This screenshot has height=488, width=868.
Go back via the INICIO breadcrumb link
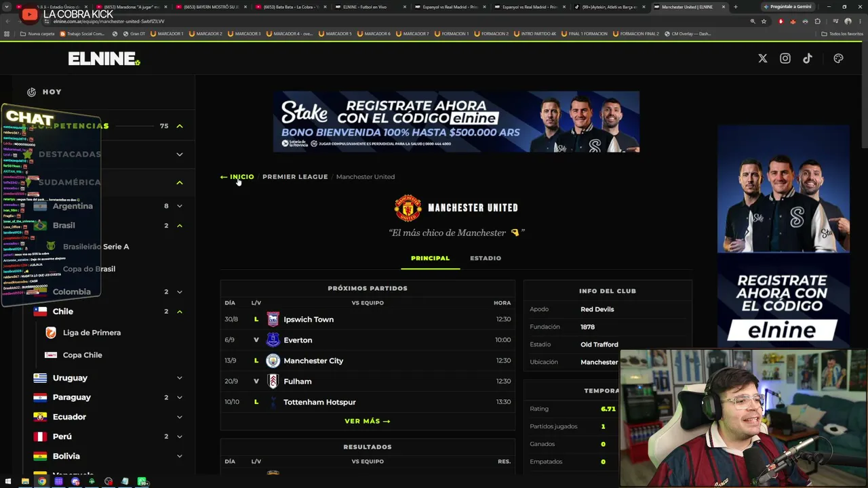pyautogui.click(x=237, y=177)
